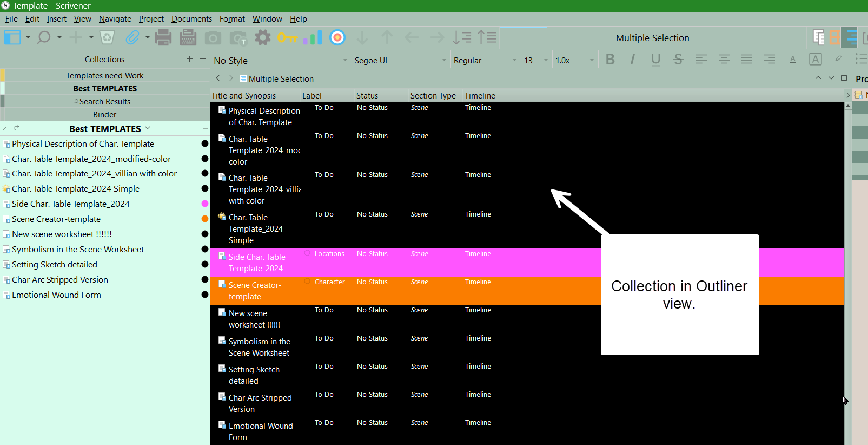The image size is (868, 445).
Task: Toggle the editor split button
Action: click(x=844, y=78)
